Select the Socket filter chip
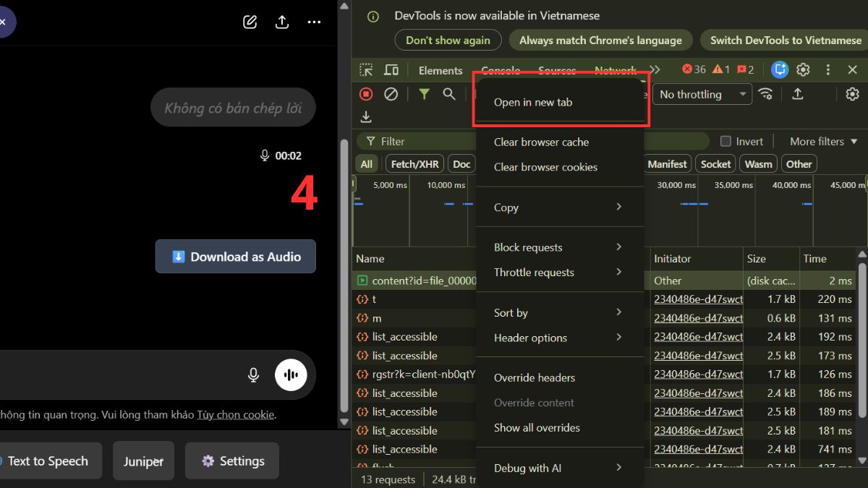Viewport: 868px width, 488px height. pos(715,164)
